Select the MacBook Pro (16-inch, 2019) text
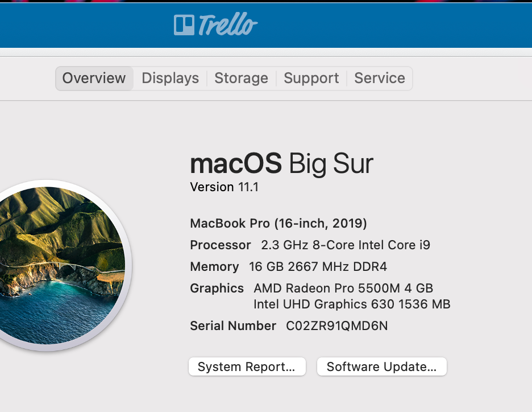 coord(279,223)
